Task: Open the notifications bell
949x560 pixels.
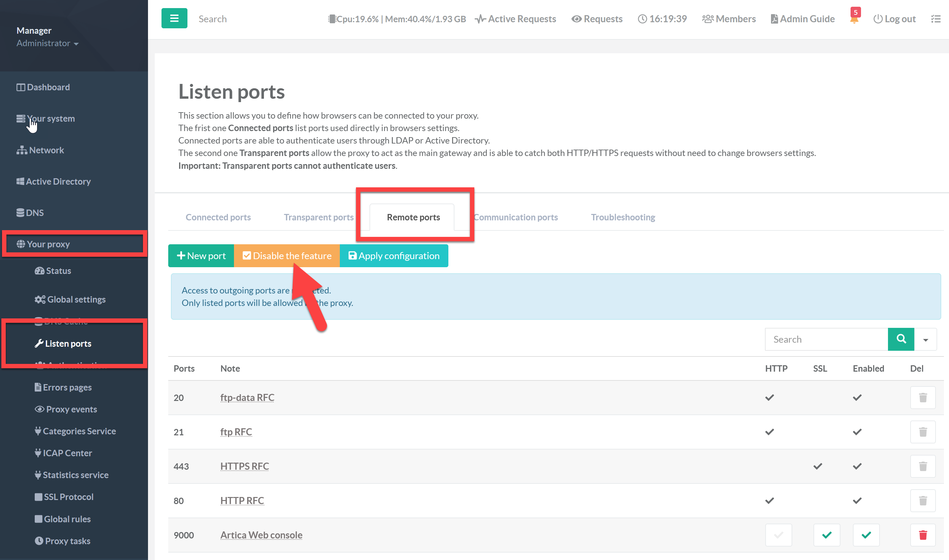Action: tap(854, 20)
